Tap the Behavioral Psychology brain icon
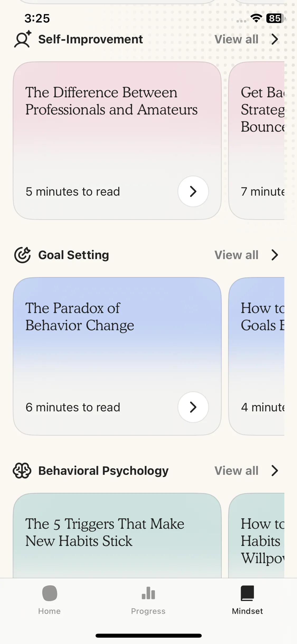The image size is (297, 644). 22,471
